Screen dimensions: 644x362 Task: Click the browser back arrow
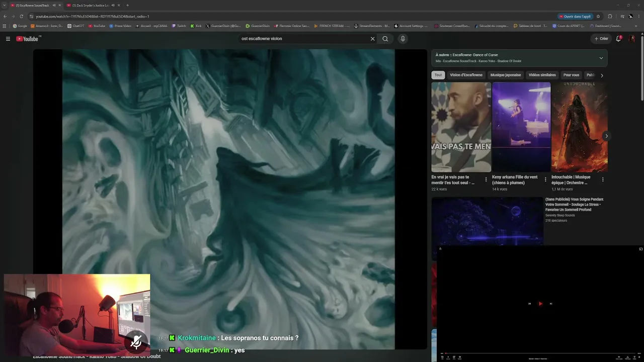click(x=6, y=16)
